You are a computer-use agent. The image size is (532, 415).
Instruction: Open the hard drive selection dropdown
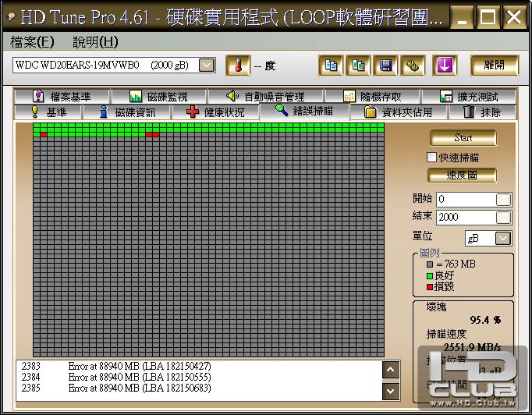[x=207, y=66]
